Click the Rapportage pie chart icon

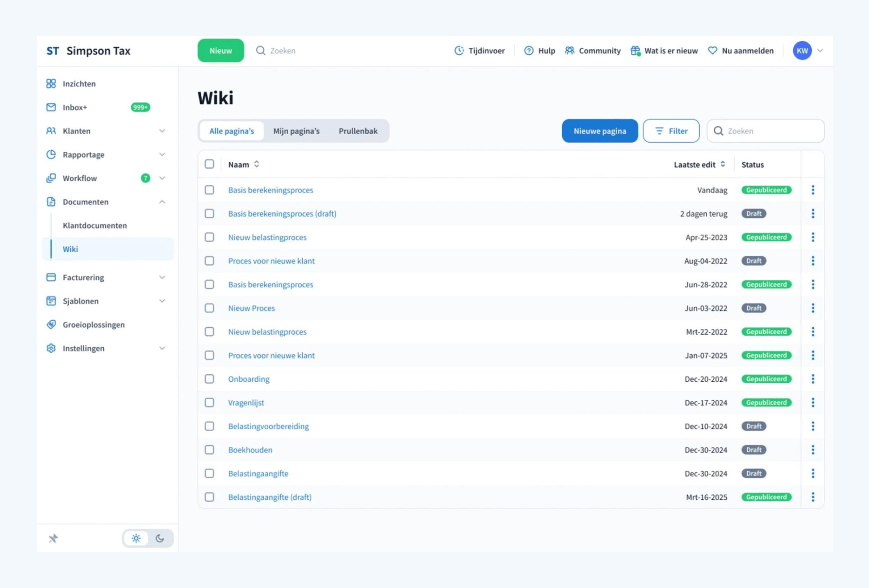[x=51, y=154]
